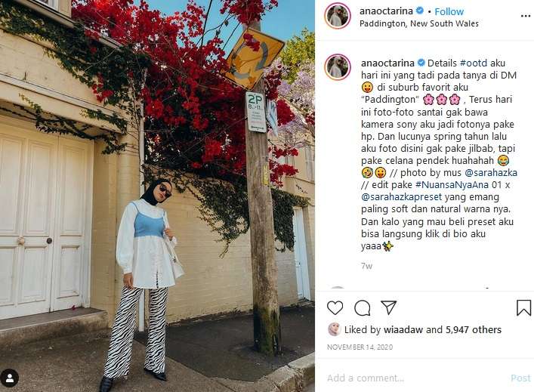The width and height of the screenshot is (534, 392).
Task: Open anaoctarina avatar beside the caption
Action: tap(338, 67)
